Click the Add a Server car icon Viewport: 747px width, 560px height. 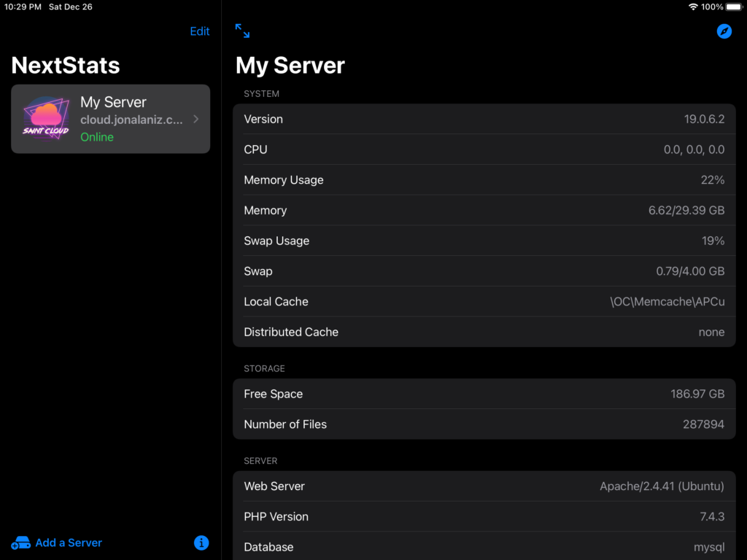click(x=20, y=542)
